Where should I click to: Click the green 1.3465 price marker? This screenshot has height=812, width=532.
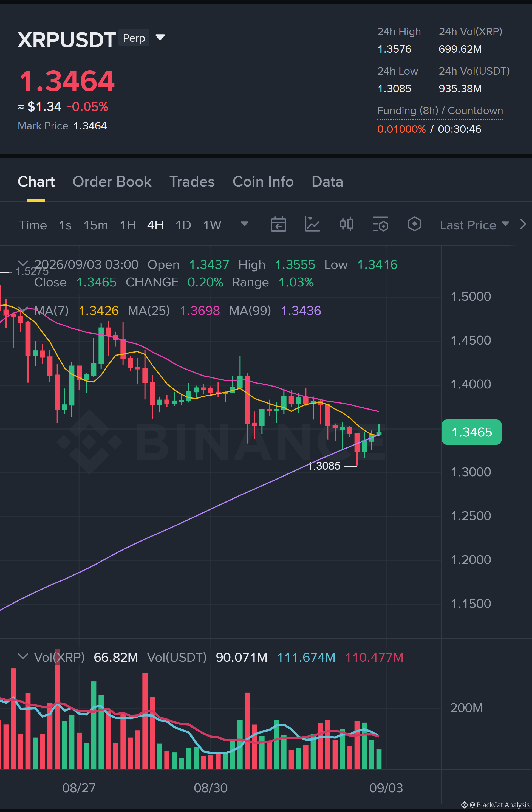[x=471, y=432]
